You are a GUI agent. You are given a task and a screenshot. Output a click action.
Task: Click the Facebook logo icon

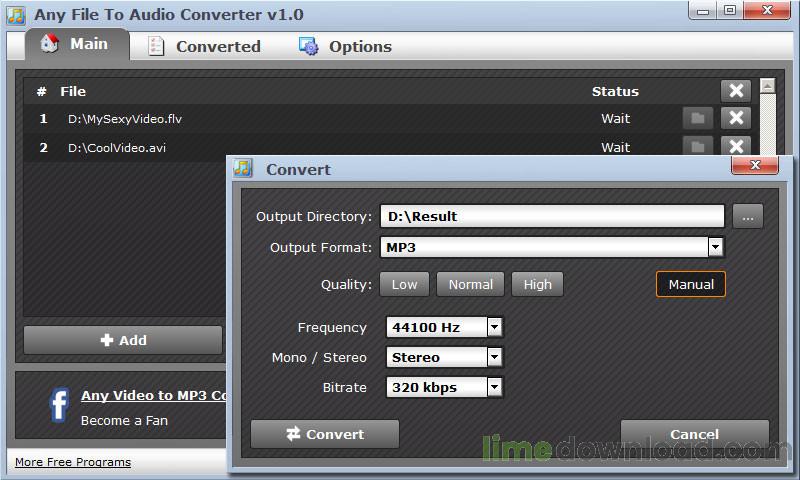[x=59, y=406]
